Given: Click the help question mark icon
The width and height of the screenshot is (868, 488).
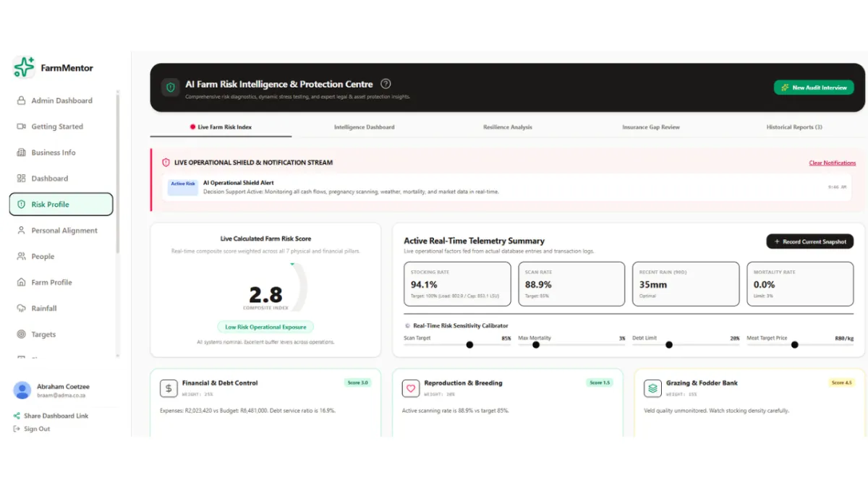Looking at the screenshot, I should point(386,84).
